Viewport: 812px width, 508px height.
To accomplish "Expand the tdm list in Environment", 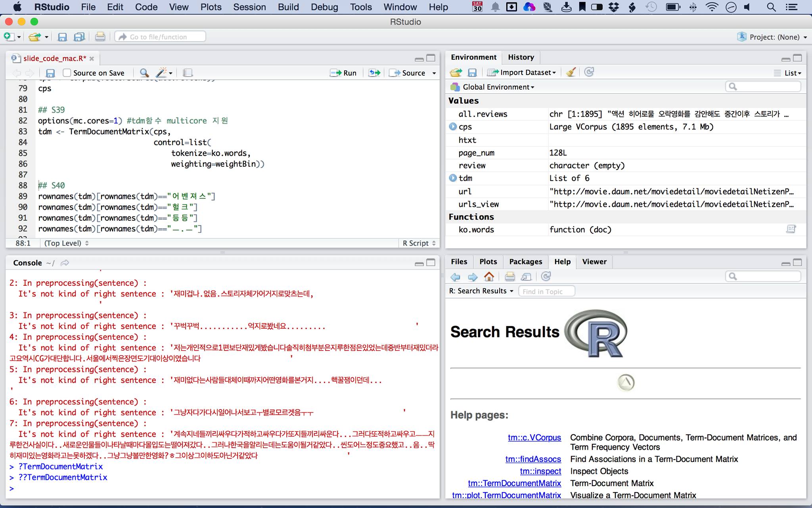I will (x=453, y=178).
